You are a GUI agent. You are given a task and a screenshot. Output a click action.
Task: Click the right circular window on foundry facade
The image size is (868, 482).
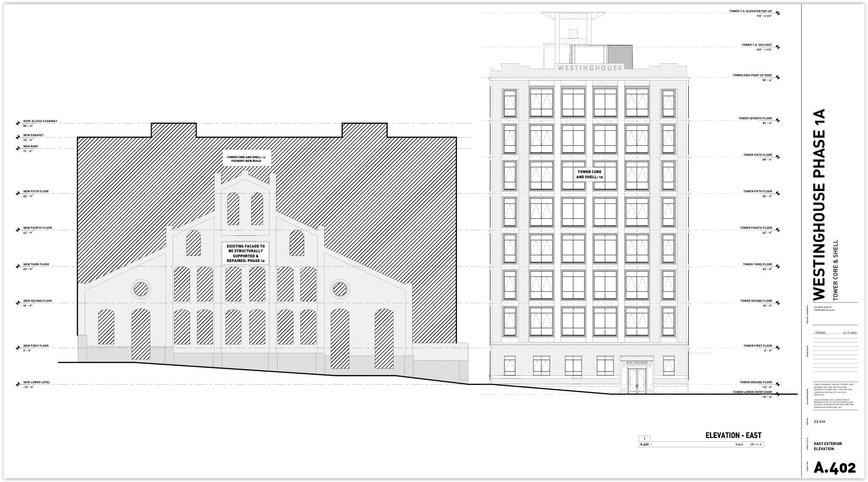tap(340, 289)
